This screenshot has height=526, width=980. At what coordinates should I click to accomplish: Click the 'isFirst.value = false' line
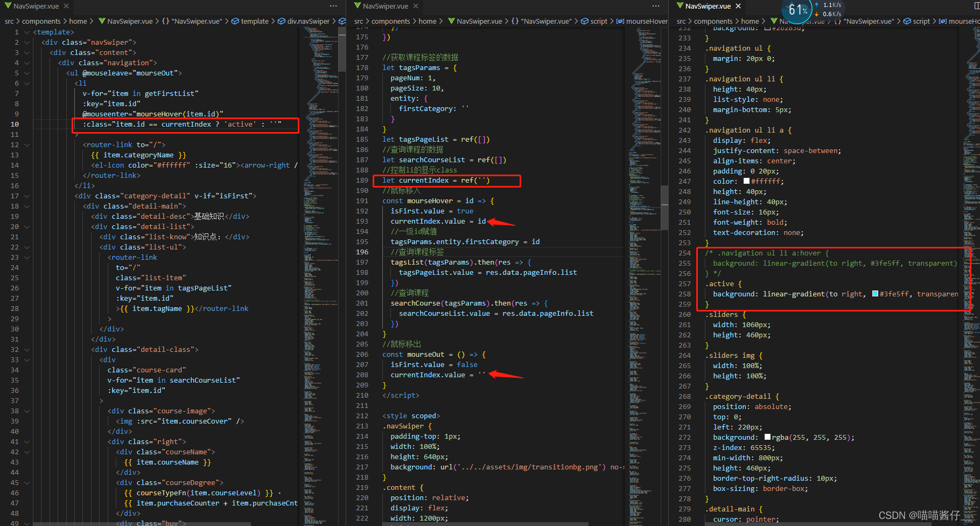coord(434,365)
